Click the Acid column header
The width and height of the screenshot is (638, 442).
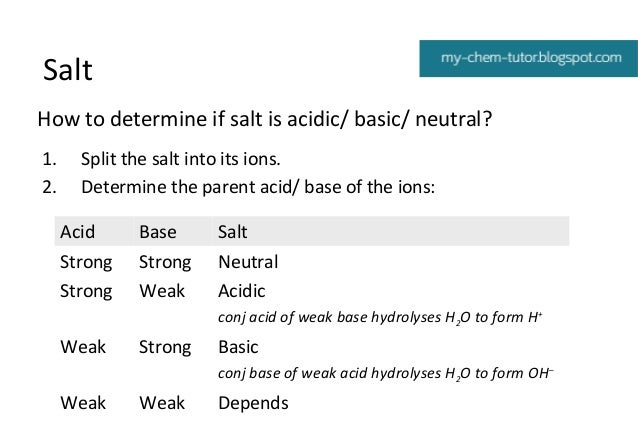[77, 232]
